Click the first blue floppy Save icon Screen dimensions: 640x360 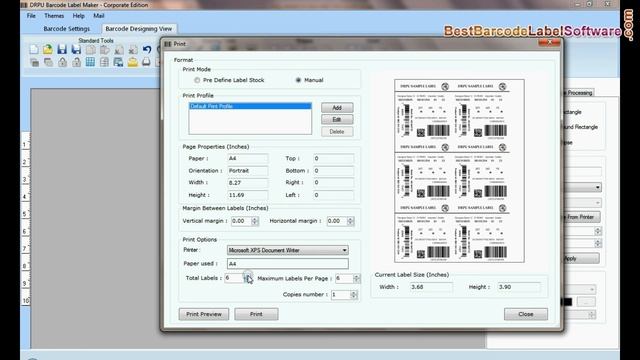point(62,50)
